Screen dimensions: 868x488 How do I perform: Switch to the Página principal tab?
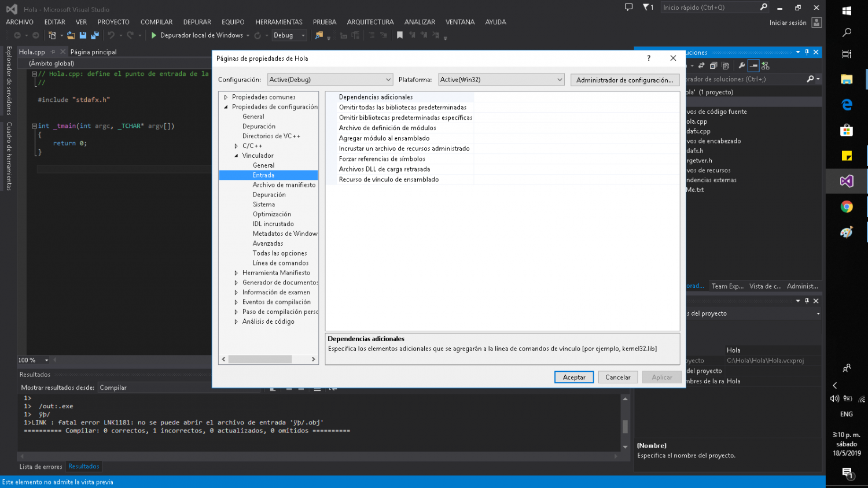click(94, 52)
